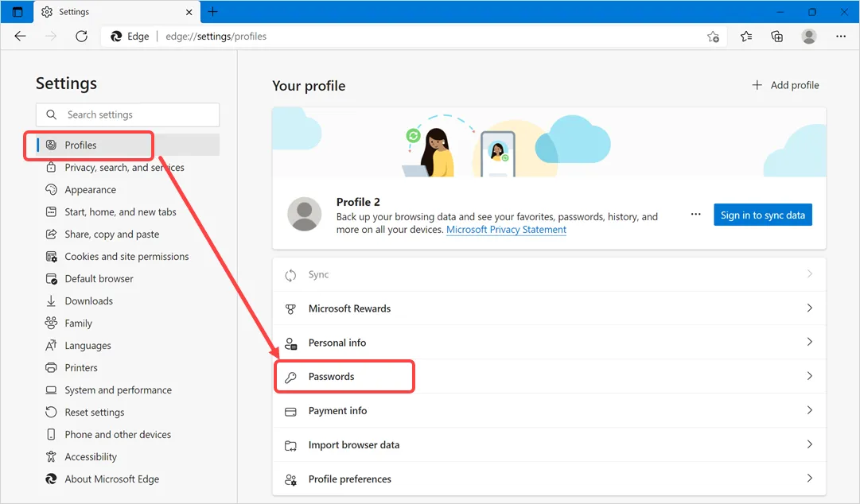
Task: Expand the Passwords row chevron
Action: point(809,376)
